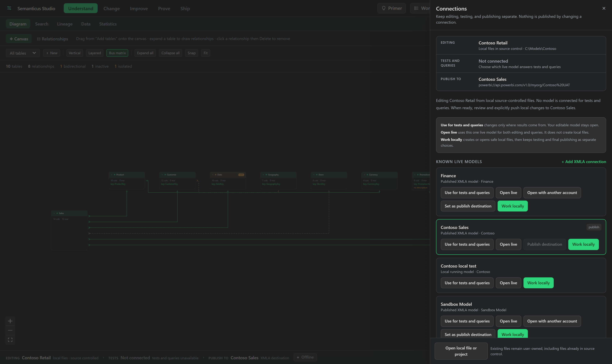Click the New table button

[52, 53]
